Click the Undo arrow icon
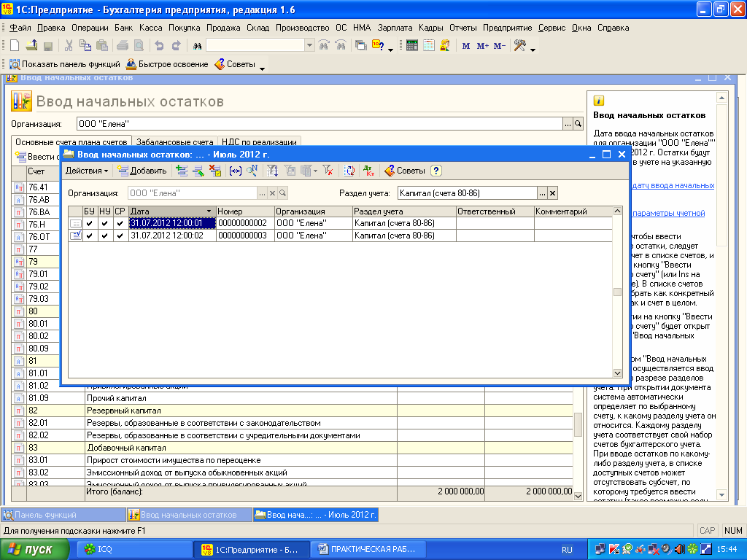 (159, 46)
